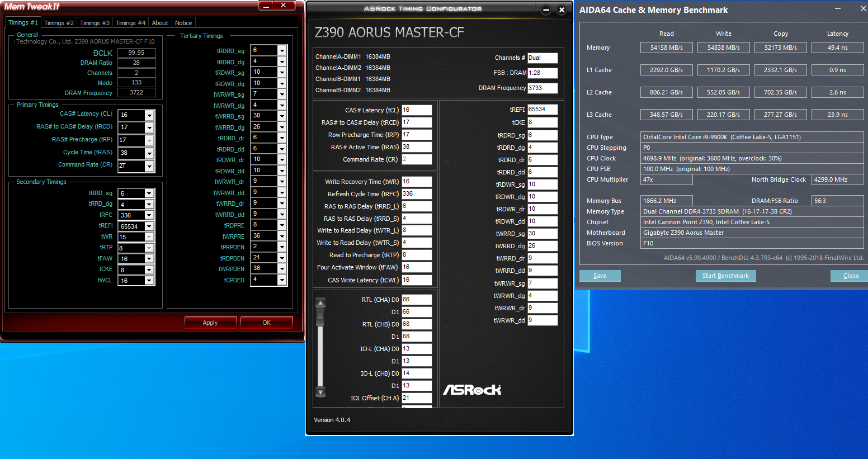Click North Bridge Clock value 4299.0 MHz
This screenshot has width=868, height=459.
pyautogui.click(x=838, y=179)
